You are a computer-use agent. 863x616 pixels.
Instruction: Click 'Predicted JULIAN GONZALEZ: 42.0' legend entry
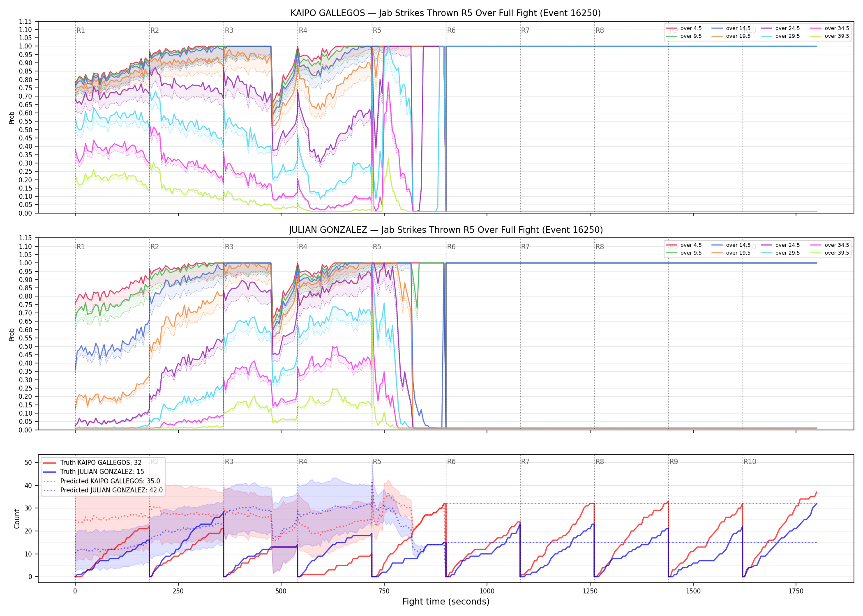103,490
